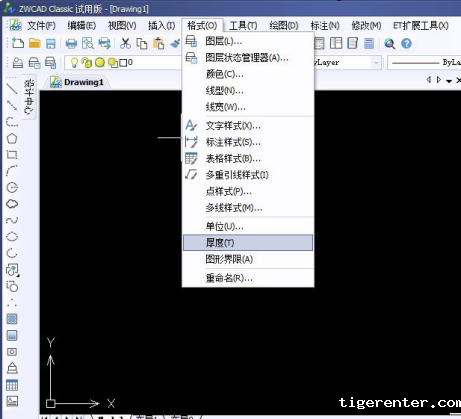Viewport: 461px width, 419px height.
Task: Choose 多重引线样式(I) menu entry
Action: (248, 175)
